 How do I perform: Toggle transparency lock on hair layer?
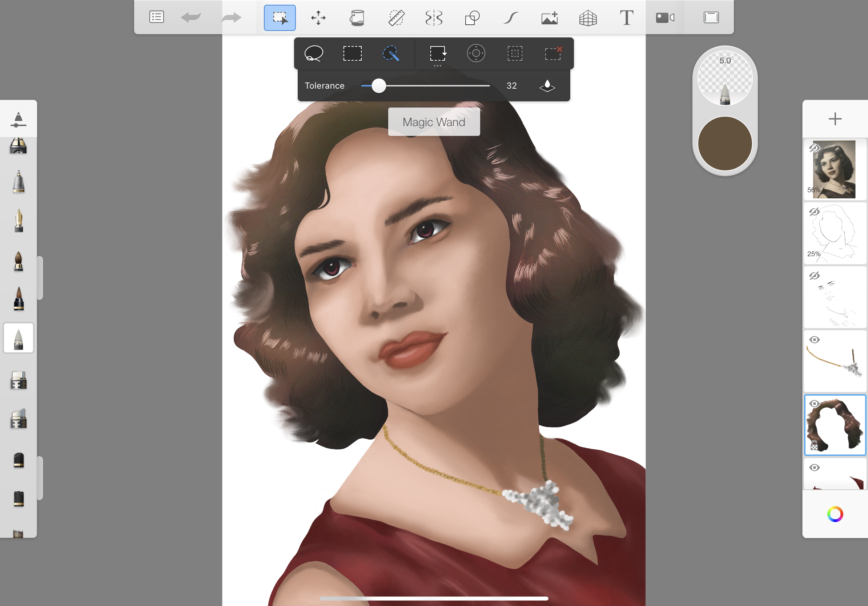(x=814, y=445)
